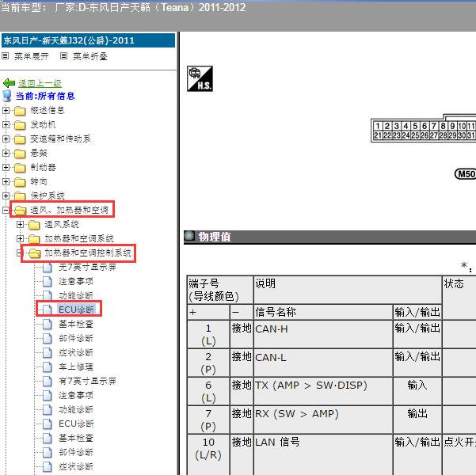The image size is (476, 475).
Task: Click the folder icon for 转向
Action: [x=20, y=182]
